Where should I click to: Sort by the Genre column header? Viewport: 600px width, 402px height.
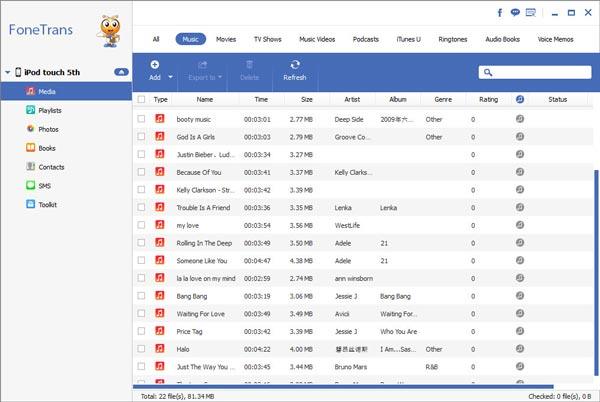[443, 99]
